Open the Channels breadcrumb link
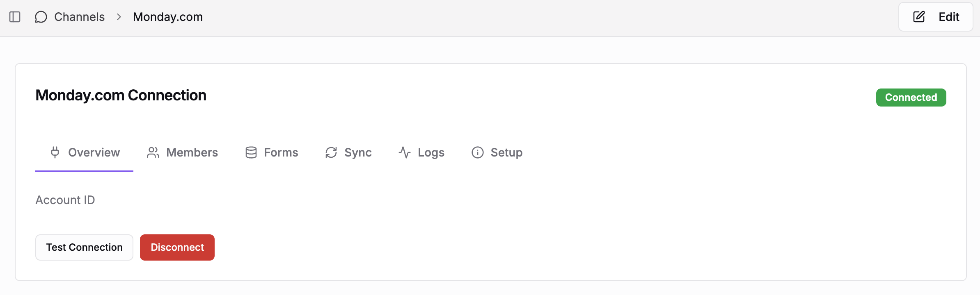 (x=79, y=17)
